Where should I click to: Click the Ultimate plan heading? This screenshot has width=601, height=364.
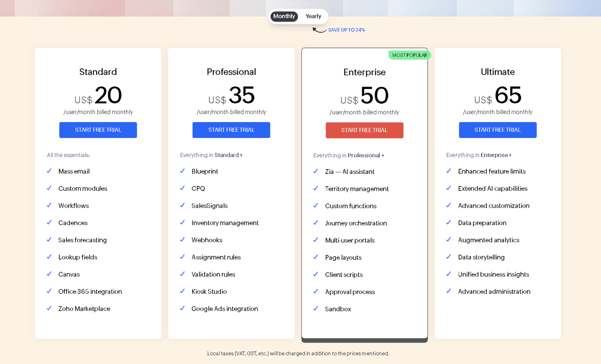coord(498,72)
